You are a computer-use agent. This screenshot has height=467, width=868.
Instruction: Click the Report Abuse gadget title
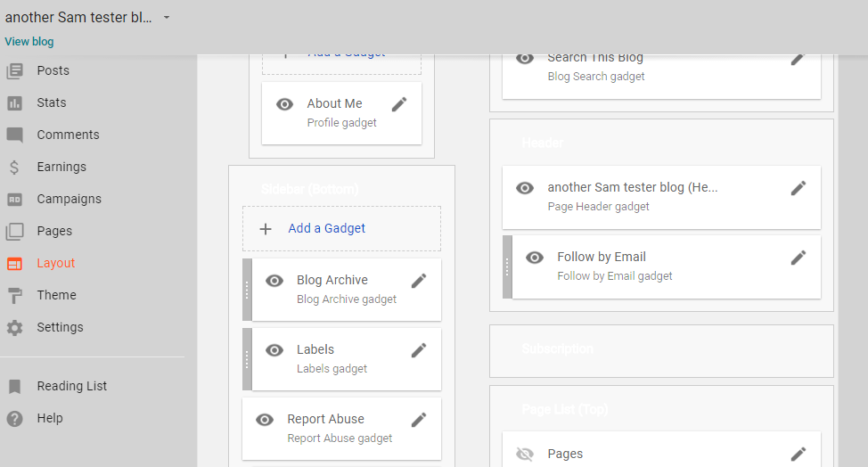pyautogui.click(x=325, y=420)
